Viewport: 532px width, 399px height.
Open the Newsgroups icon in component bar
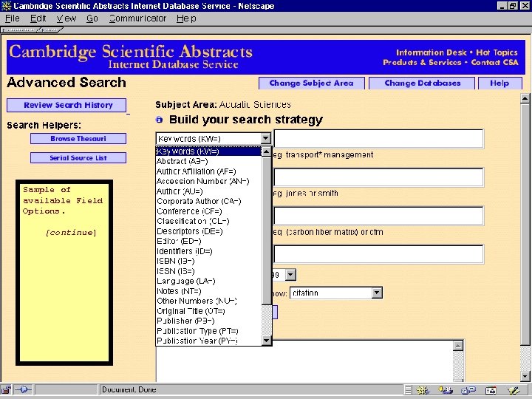(x=468, y=390)
